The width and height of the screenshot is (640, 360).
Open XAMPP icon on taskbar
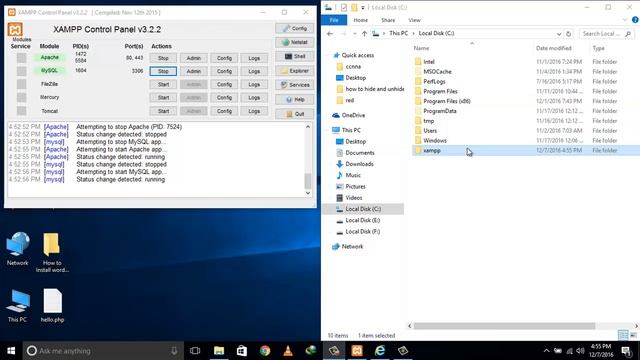coord(357,351)
